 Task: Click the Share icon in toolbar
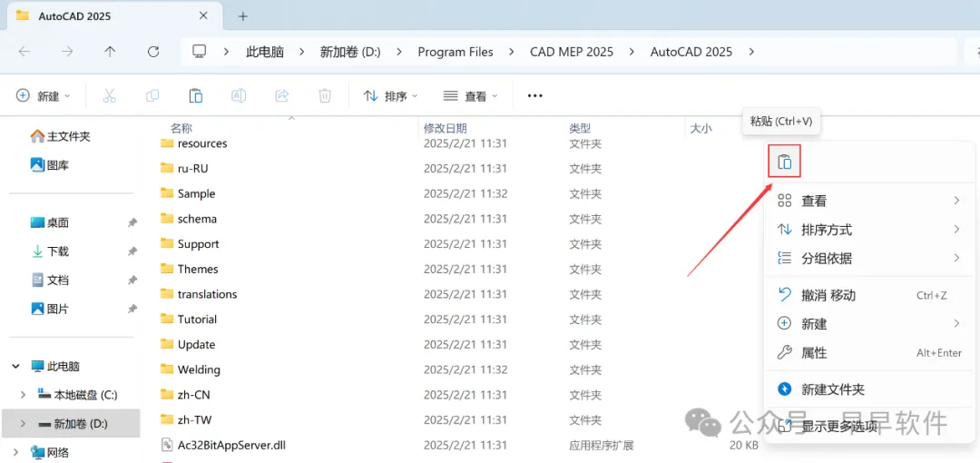pyautogui.click(x=282, y=95)
